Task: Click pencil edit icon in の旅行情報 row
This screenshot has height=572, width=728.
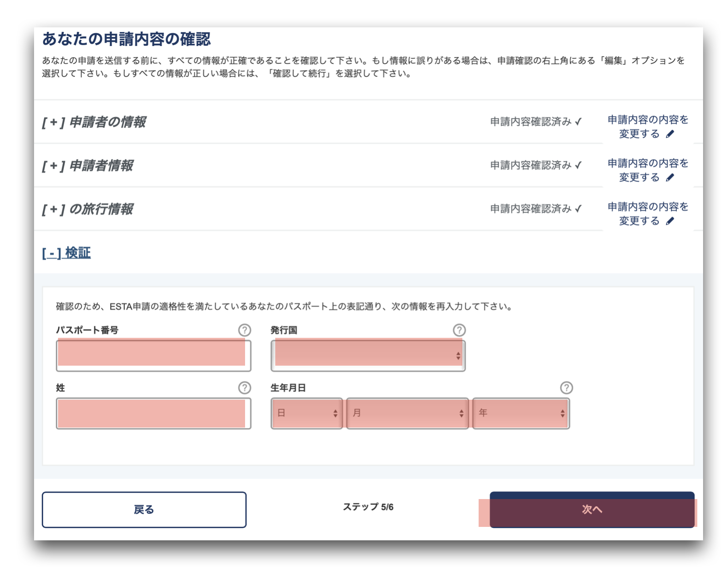Action: (670, 221)
